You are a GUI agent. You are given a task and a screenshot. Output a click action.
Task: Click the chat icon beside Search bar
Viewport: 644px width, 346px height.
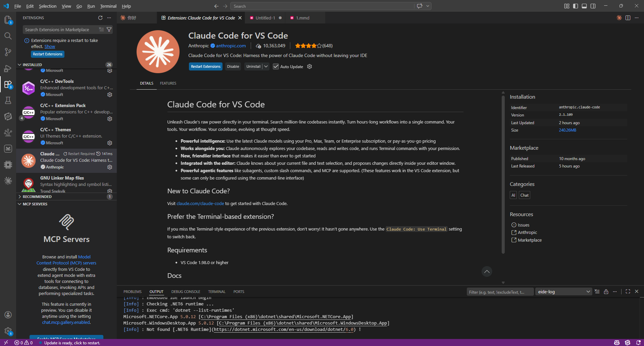419,6
